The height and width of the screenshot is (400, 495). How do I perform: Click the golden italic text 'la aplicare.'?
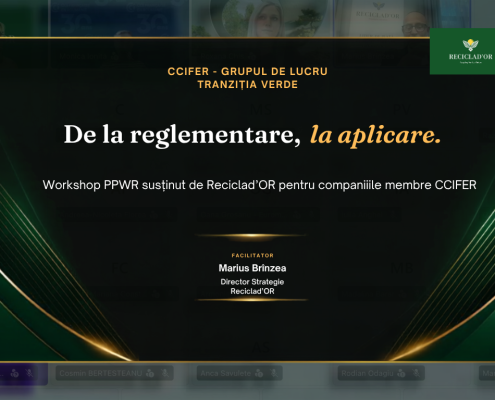click(x=376, y=135)
